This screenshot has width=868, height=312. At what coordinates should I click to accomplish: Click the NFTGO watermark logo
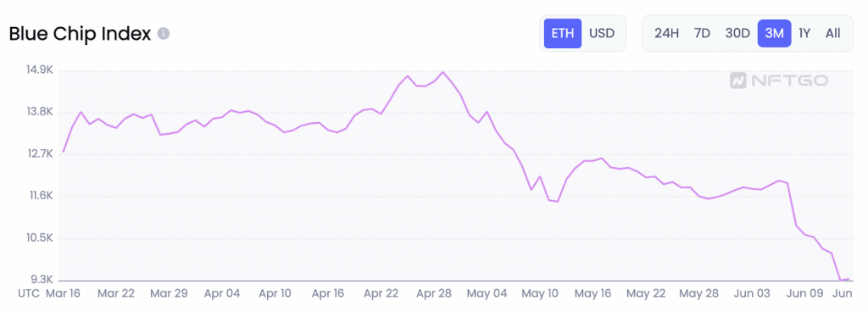tap(778, 81)
